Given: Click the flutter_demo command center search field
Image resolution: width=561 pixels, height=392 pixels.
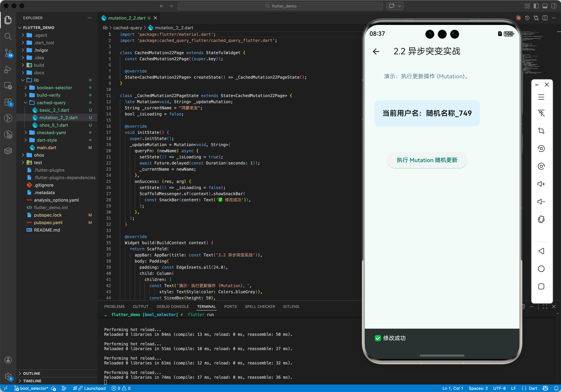Looking at the screenshot, I should [x=280, y=6].
